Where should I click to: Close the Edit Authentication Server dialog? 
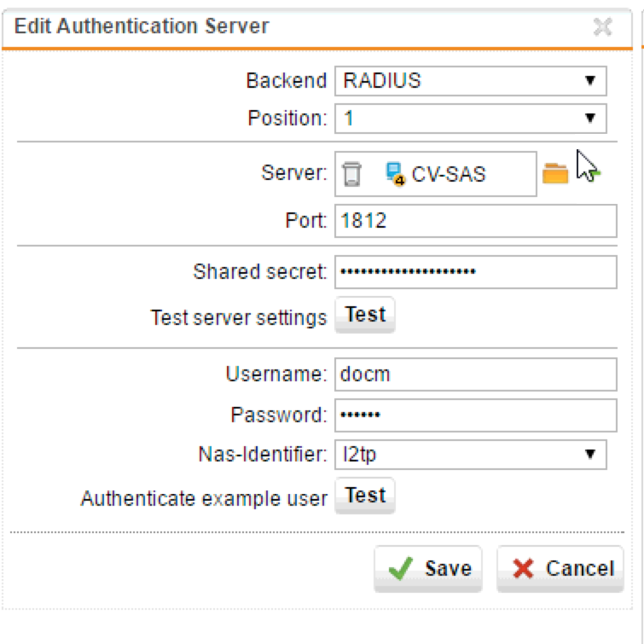tap(602, 27)
